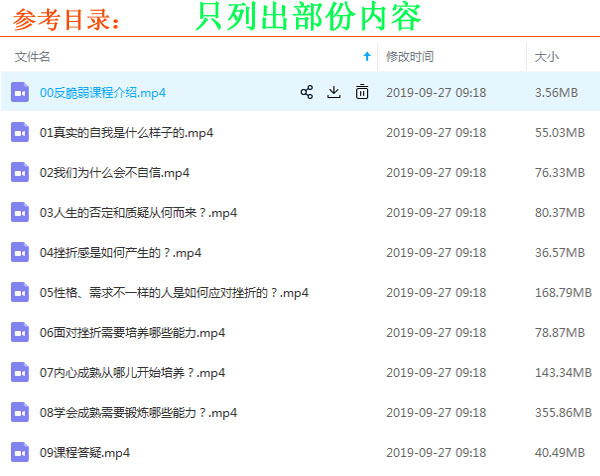
Task: Click video icon beside 09课程答疑.mp4
Action: pyautogui.click(x=19, y=452)
